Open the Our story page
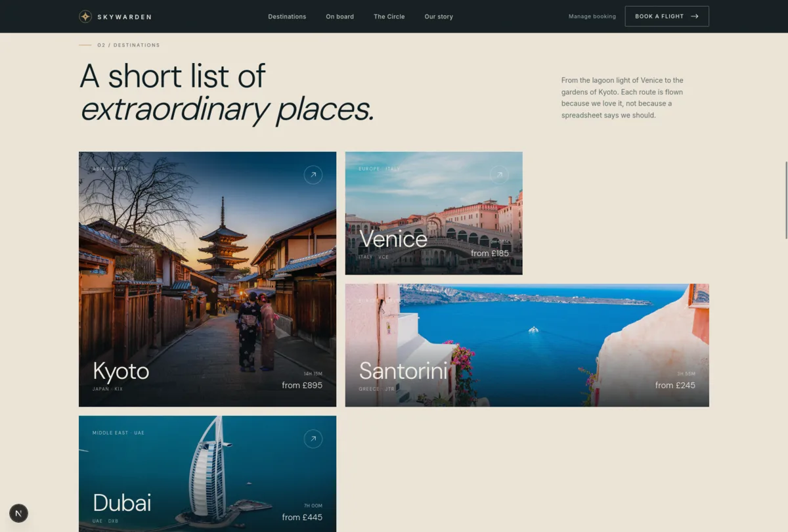Viewport: 788px width, 532px height. tap(439, 16)
